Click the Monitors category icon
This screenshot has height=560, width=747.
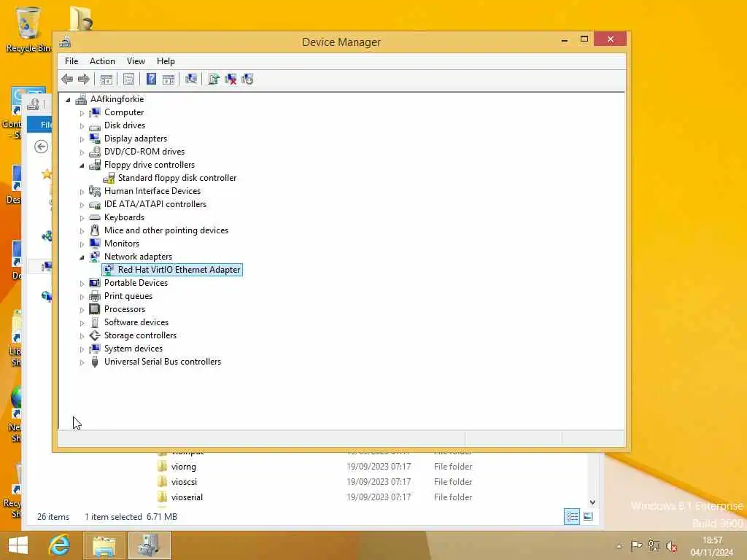[x=95, y=244]
